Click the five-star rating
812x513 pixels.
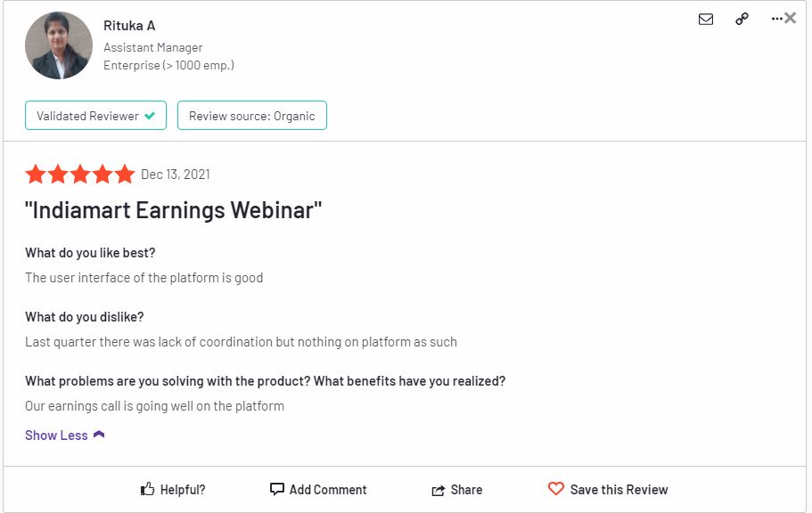(x=80, y=175)
